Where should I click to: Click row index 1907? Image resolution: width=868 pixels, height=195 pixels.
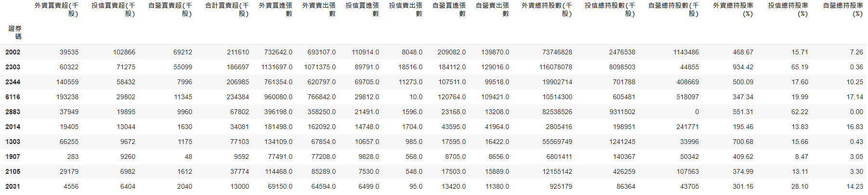pyautogui.click(x=13, y=156)
